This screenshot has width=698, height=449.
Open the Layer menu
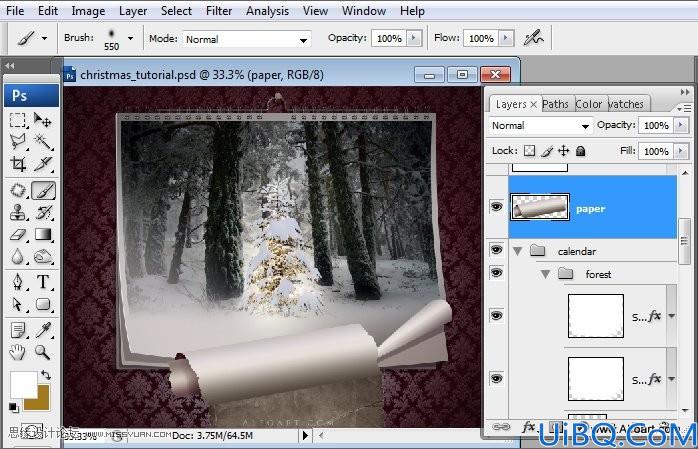[133, 11]
